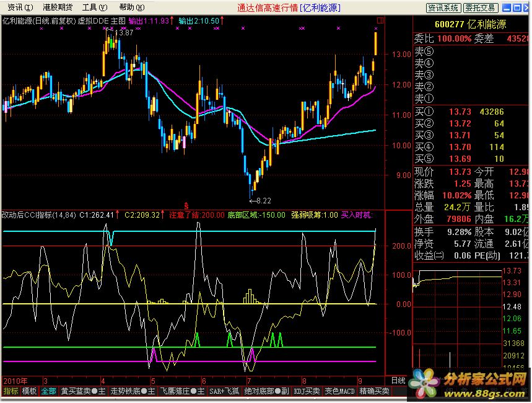The height and width of the screenshot is (403, 532).
Task: Click the C2:209.32 indicator value
Action: [142, 215]
